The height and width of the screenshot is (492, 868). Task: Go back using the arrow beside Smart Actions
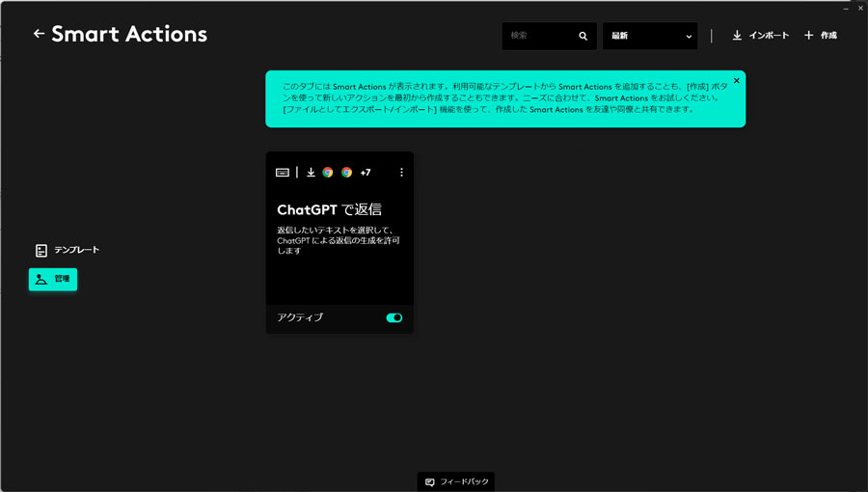pos(39,34)
